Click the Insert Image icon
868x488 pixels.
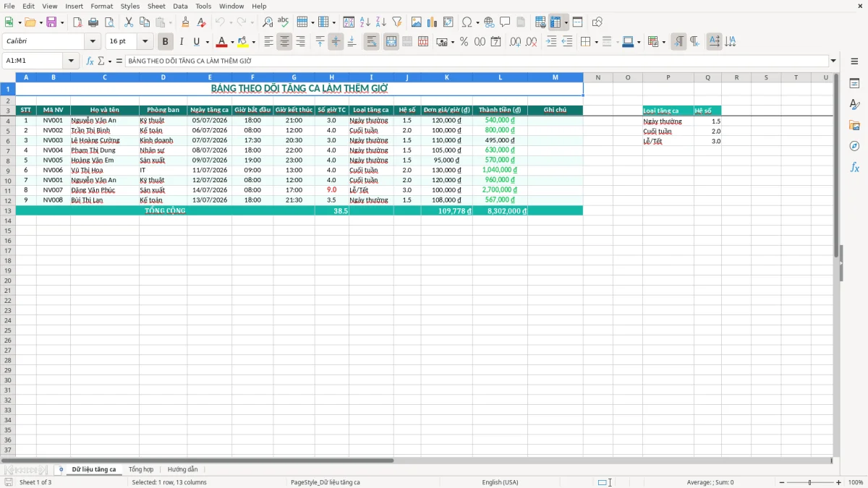pos(417,22)
